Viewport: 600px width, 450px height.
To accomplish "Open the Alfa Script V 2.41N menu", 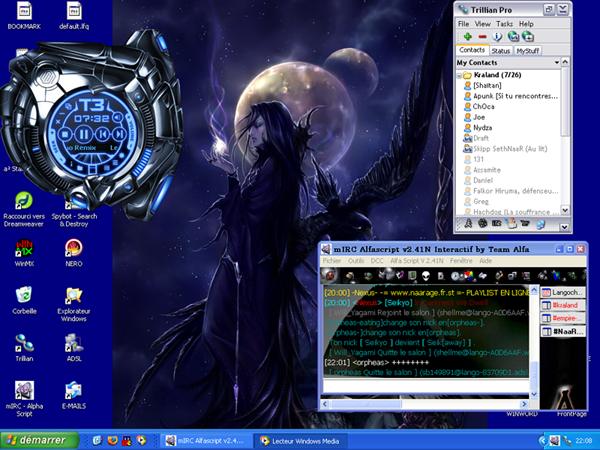I will pos(417,261).
